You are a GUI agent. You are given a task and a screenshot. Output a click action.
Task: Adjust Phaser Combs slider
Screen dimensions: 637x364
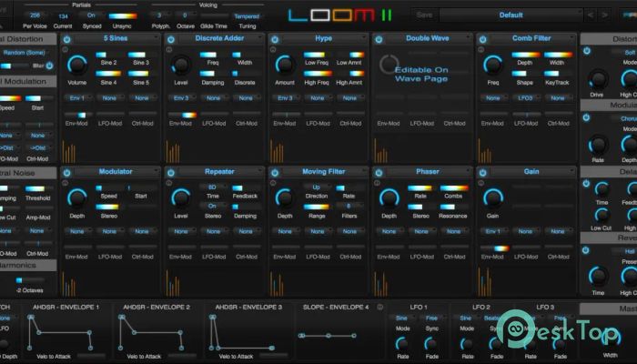(x=454, y=188)
